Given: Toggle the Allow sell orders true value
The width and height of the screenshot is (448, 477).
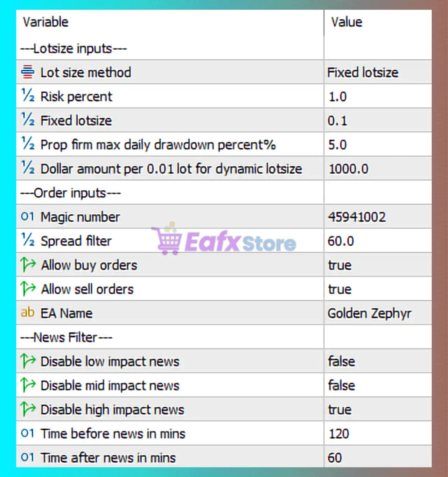Looking at the screenshot, I should click(339, 289).
